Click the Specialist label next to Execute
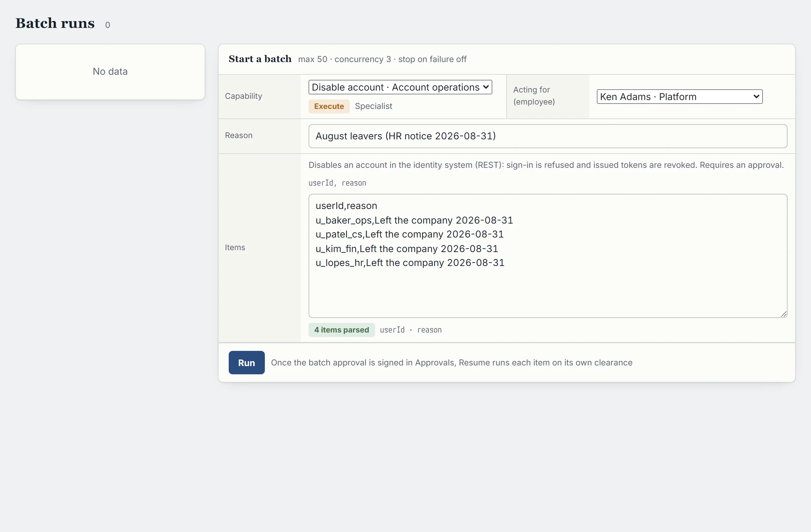The height and width of the screenshot is (532, 811). [x=374, y=106]
